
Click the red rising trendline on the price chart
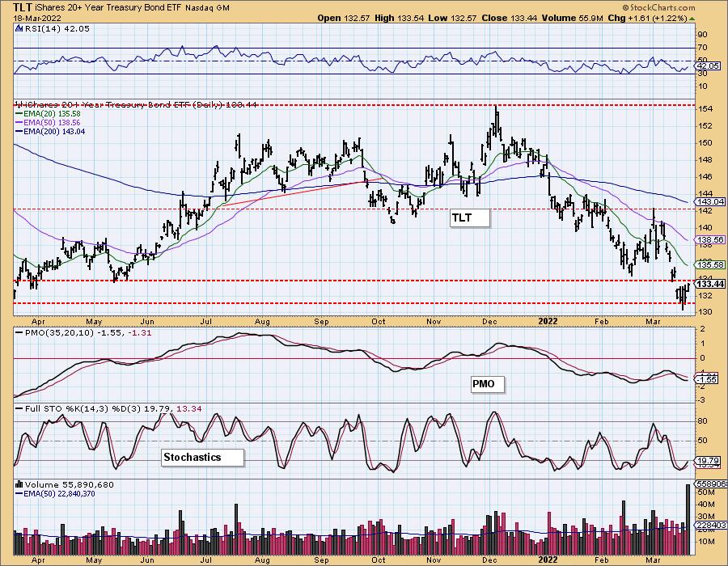coord(303,192)
